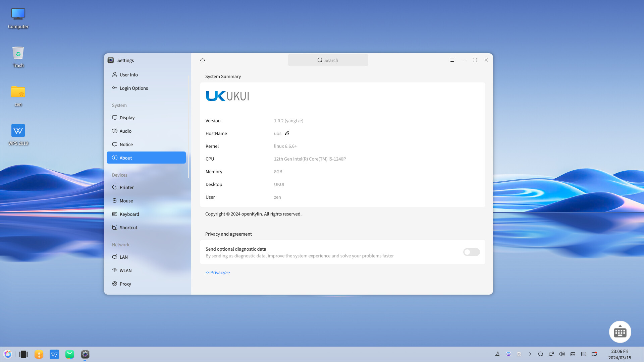644x362 pixels.
Task: Open the Display settings page
Action: click(127, 118)
